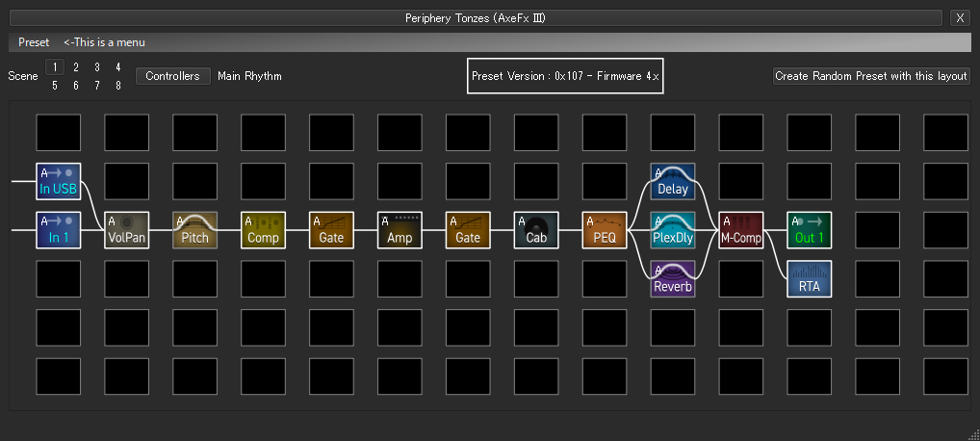Close the Periphery Tonzes window
Screen dimensions: 980x441
[960, 18]
